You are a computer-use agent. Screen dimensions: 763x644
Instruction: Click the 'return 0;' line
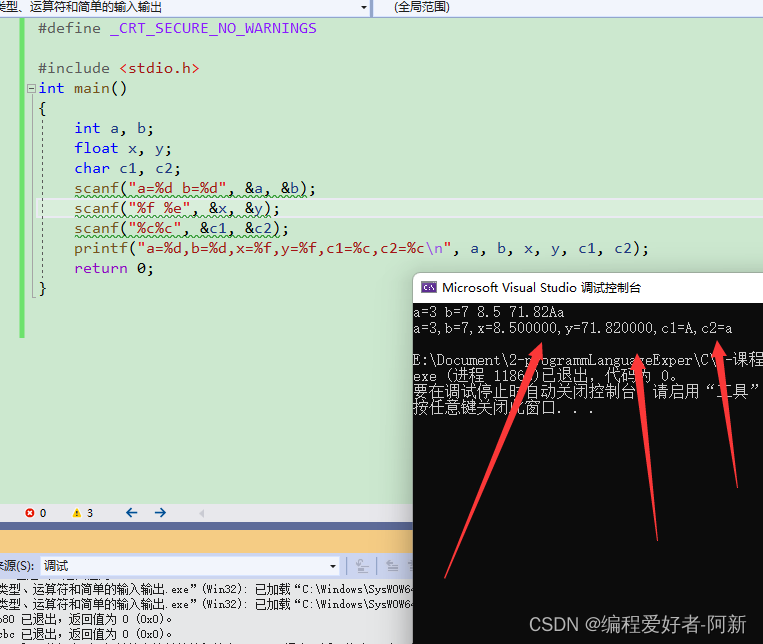[x=114, y=269]
